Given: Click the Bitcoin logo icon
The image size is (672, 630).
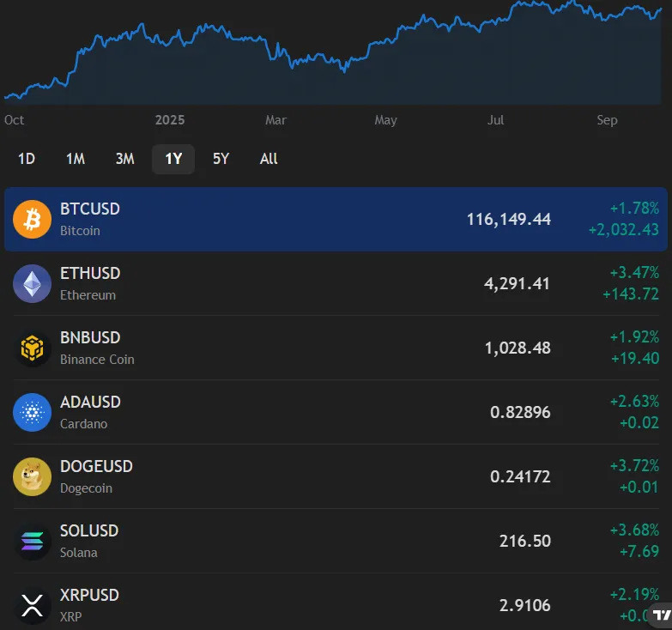Looking at the screenshot, I should pos(32,220).
